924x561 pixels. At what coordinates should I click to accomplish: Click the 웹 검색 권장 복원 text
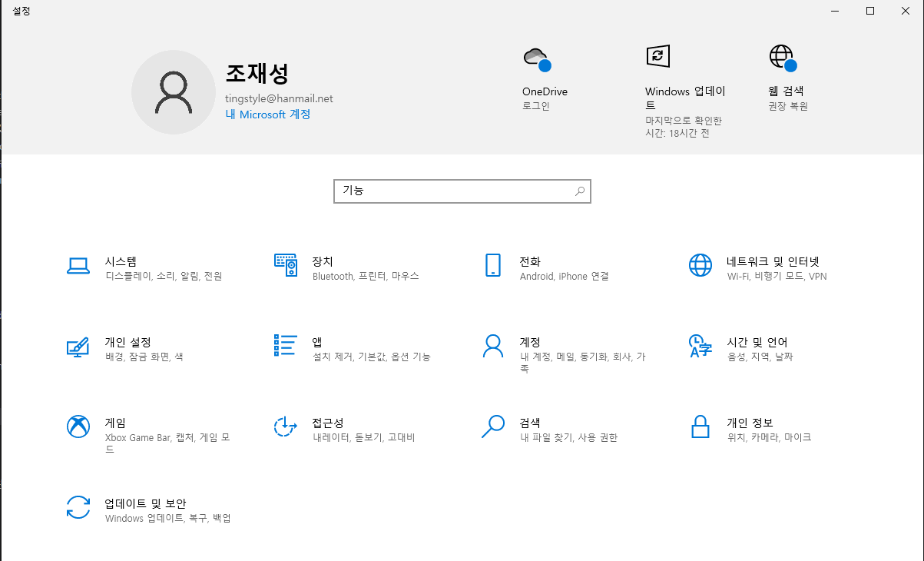[x=787, y=106]
